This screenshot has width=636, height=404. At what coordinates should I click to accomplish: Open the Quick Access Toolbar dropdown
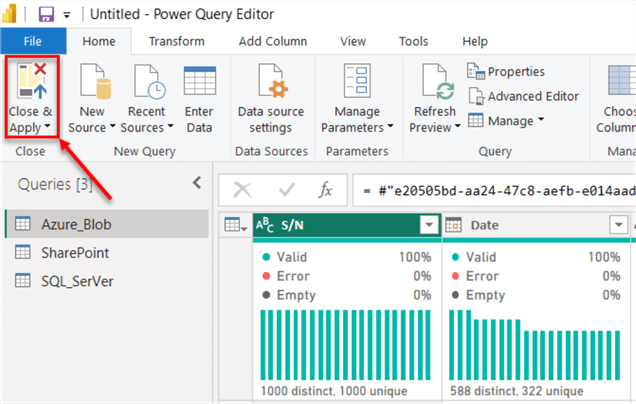pos(67,15)
